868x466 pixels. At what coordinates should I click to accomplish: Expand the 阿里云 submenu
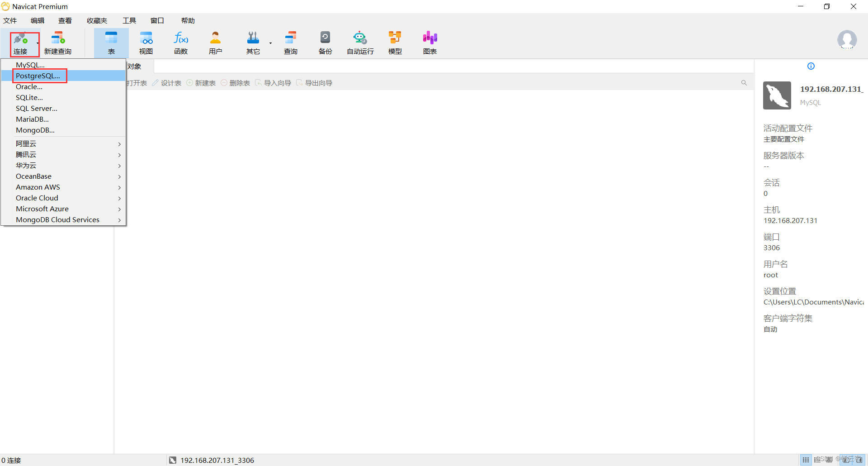(x=63, y=143)
